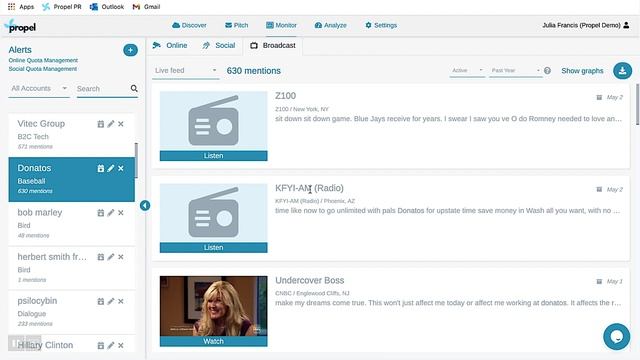Open calendar icon for Hillary Clinton alert
The image size is (640, 360).
point(100,346)
